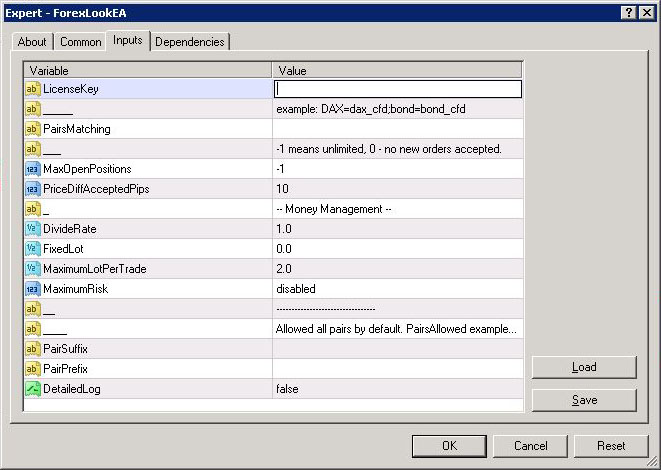Open the About tab
Viewport: 661px width, 470px height.
pos(32,42)
